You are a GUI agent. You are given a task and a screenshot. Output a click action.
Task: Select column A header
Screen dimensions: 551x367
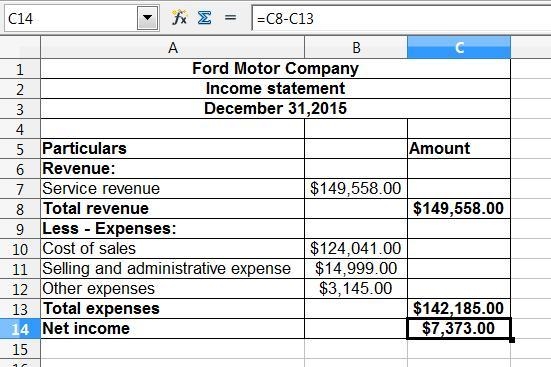[x=173, y=47]
